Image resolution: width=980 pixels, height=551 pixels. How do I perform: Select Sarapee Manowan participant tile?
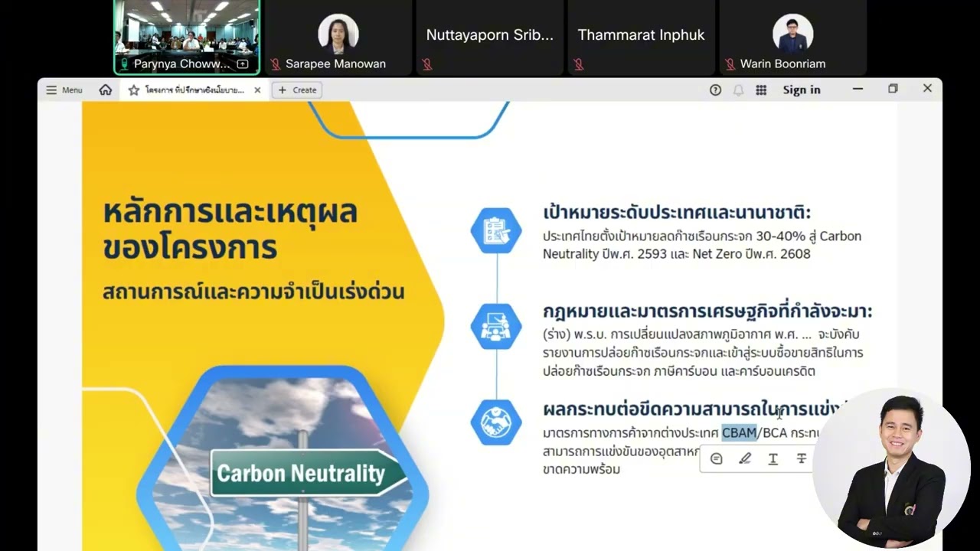click(x=338, y=37)
